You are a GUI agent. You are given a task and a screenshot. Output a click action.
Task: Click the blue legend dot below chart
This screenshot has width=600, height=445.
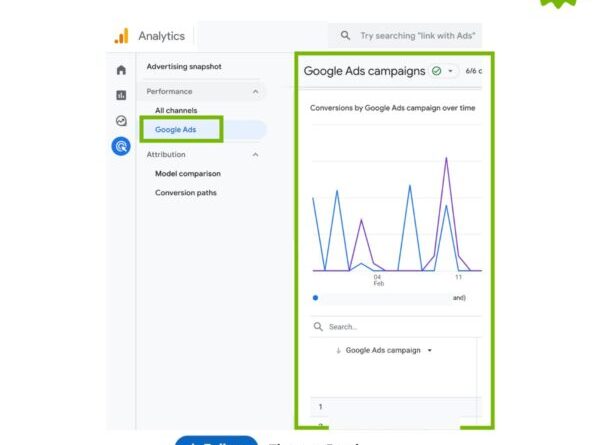315,298
